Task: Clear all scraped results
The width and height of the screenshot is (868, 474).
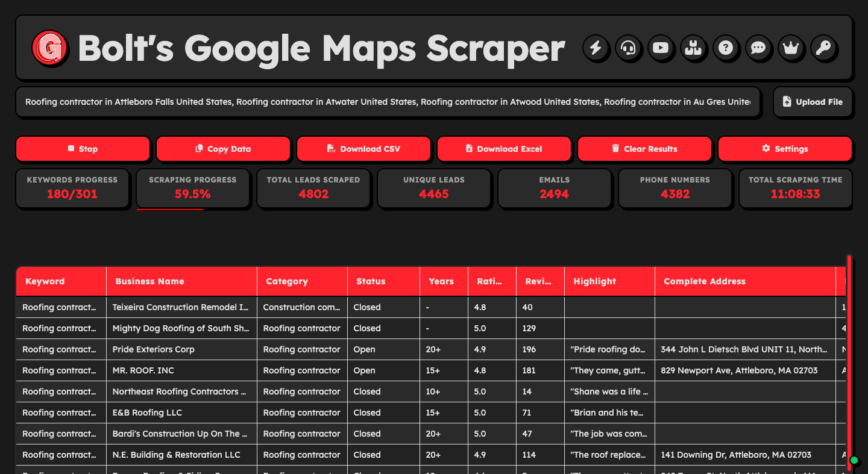Action: (644, 149)
